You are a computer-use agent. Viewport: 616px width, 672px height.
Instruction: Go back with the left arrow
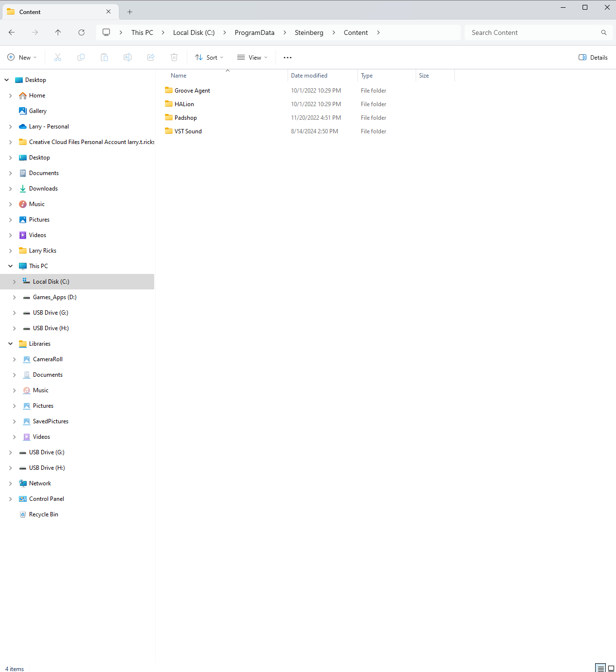pos(12,32)
